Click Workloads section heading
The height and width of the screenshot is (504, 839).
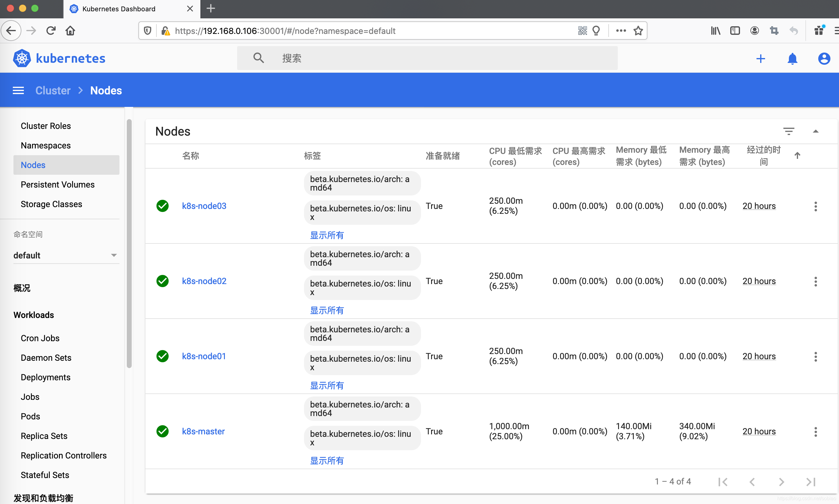coord(34,315)
